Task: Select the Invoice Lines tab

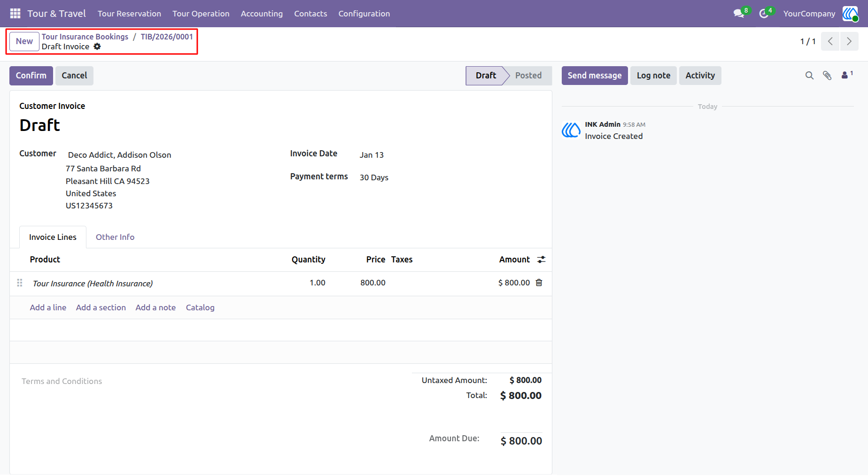Action: 53,237
